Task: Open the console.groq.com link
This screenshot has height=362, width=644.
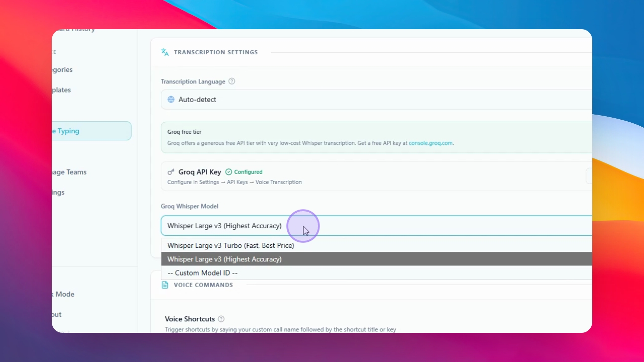Action: click(431, 143)
